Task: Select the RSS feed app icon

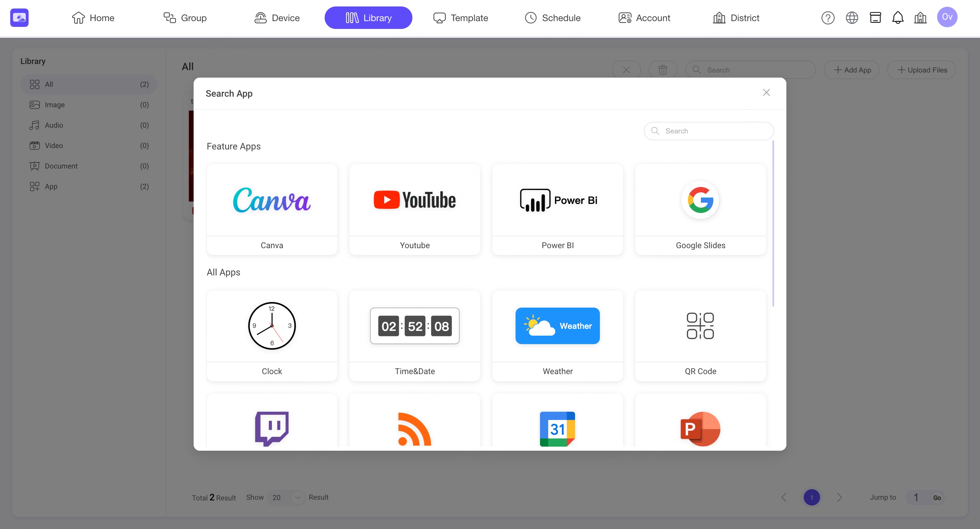Action: point(415,428)
